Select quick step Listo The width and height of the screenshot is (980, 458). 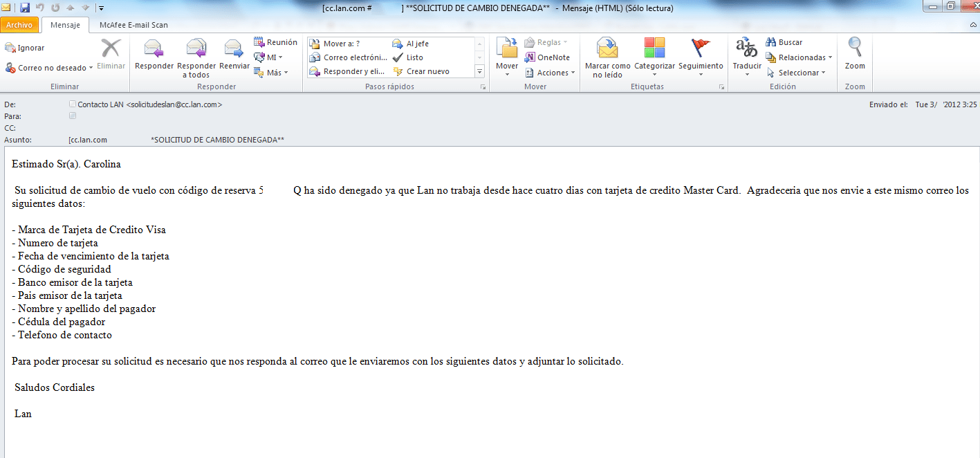[x=408, y=57]
